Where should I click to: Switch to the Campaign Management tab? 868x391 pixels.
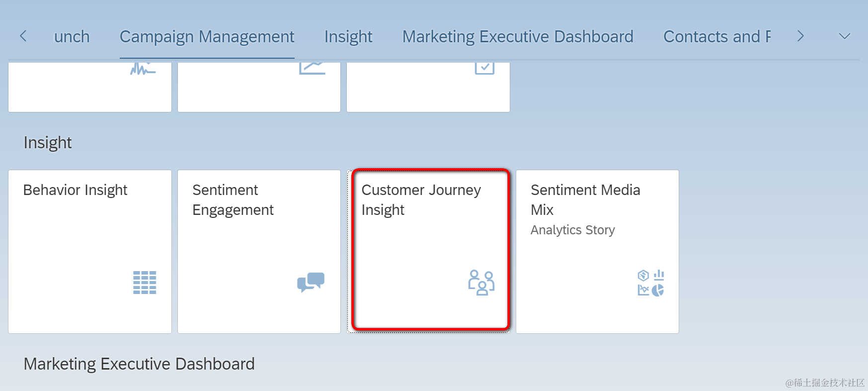pos(207,37)
